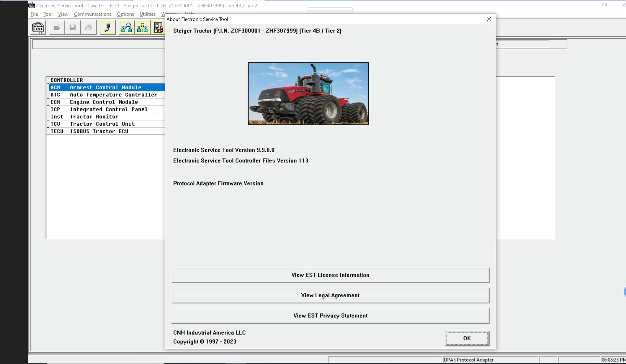Select TCU Tractor Control Unit row
The image size is (626, 364).
pos(107,124)
